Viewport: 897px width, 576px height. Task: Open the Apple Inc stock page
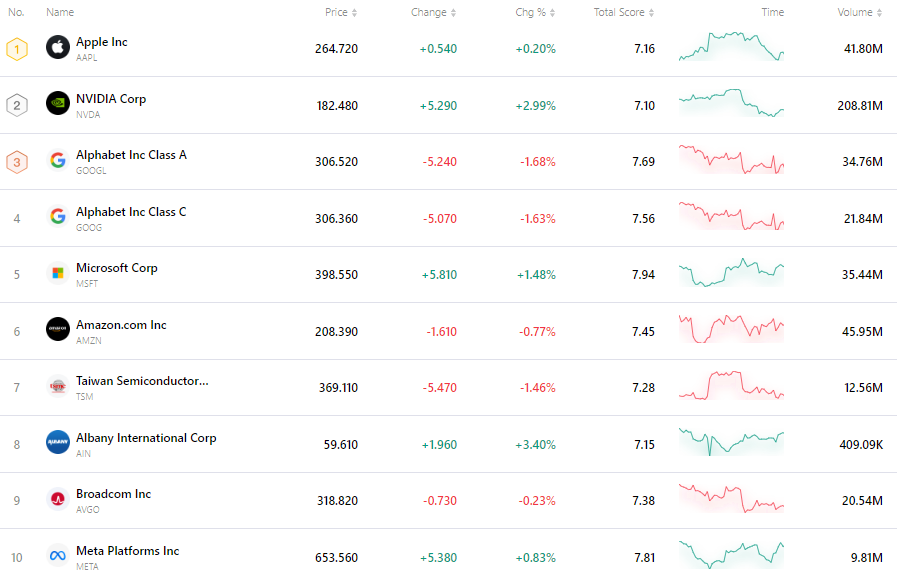point(102,42)
